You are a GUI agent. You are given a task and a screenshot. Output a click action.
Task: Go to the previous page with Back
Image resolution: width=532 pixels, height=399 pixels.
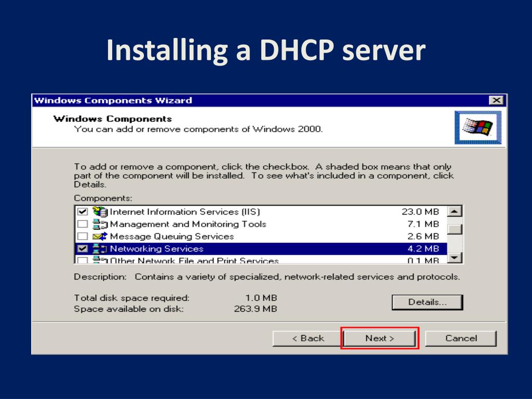click(308, 338)
